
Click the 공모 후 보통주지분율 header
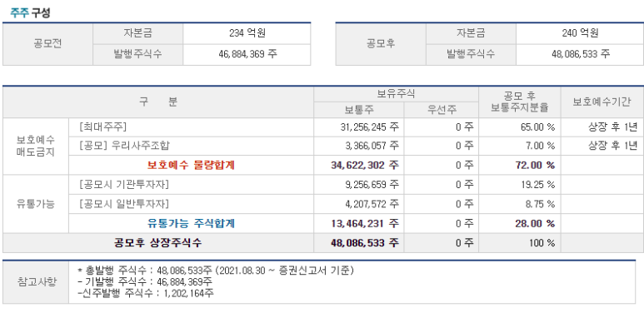tap(520, 102)
